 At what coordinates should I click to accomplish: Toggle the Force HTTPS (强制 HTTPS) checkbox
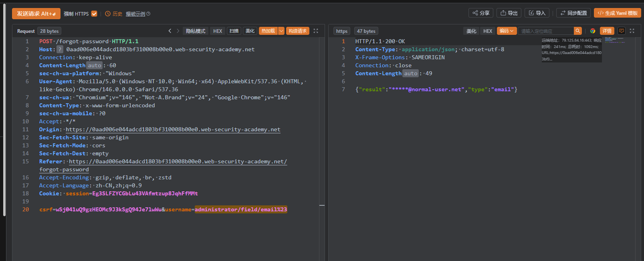[x=94, y=14]
